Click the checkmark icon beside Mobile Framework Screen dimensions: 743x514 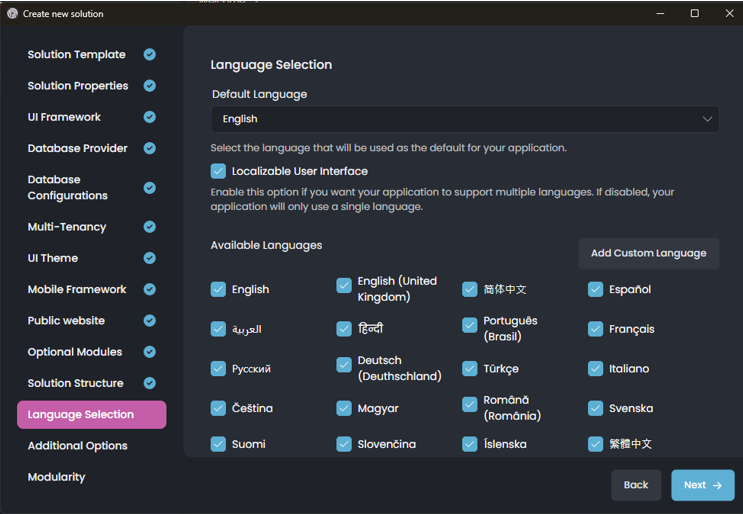[x=149, y=289]
